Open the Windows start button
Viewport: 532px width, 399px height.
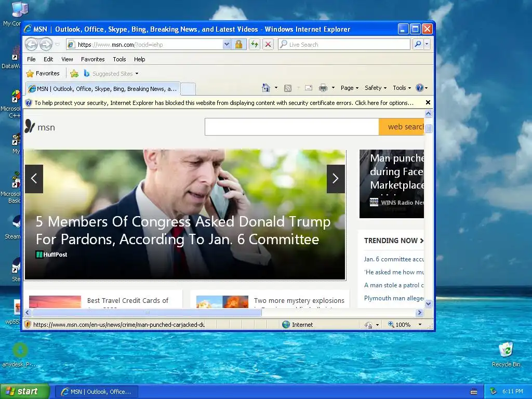(25, 392)
